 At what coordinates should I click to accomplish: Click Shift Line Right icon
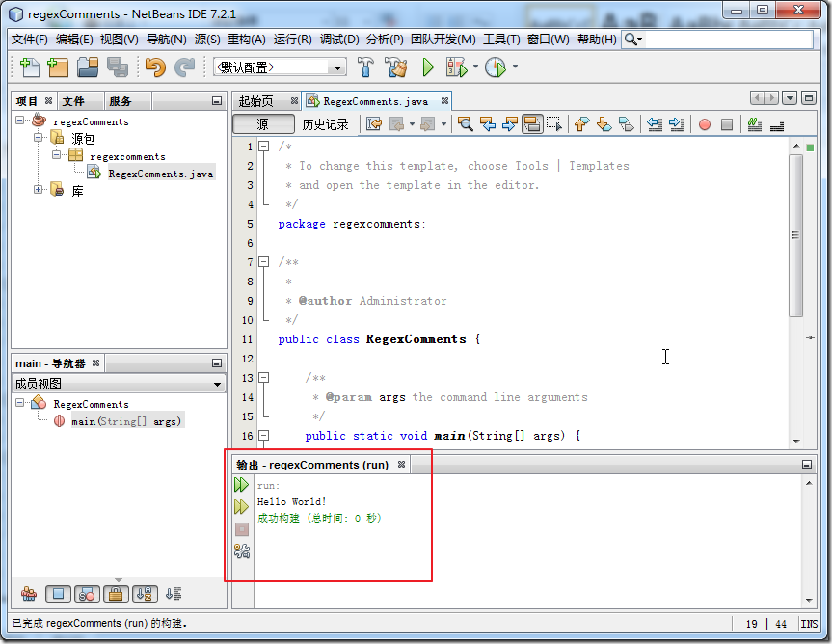pos(677,124)
